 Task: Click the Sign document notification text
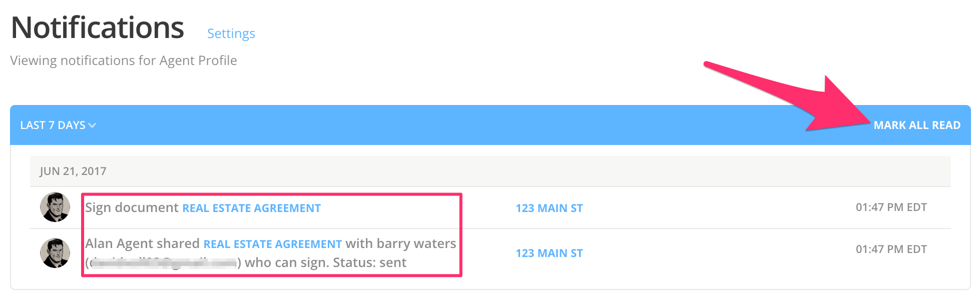tap(131, 207)
